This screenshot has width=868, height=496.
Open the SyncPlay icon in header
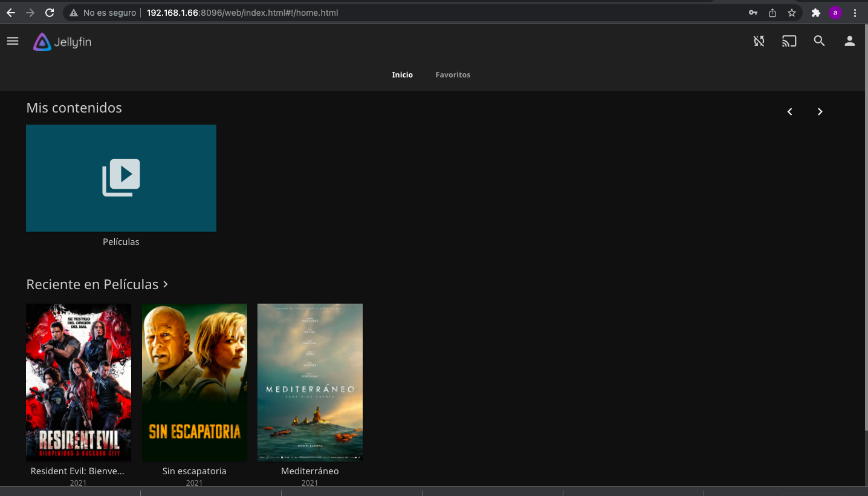click(759, 41)
